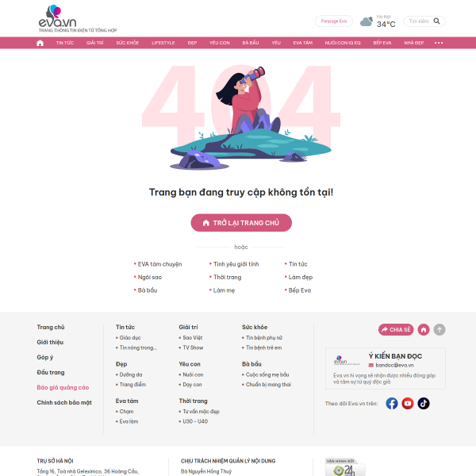This screenshot has height=476, width=476.
Task: Open Cuộc sống mẹ bầu link
Action: (267, 374)
